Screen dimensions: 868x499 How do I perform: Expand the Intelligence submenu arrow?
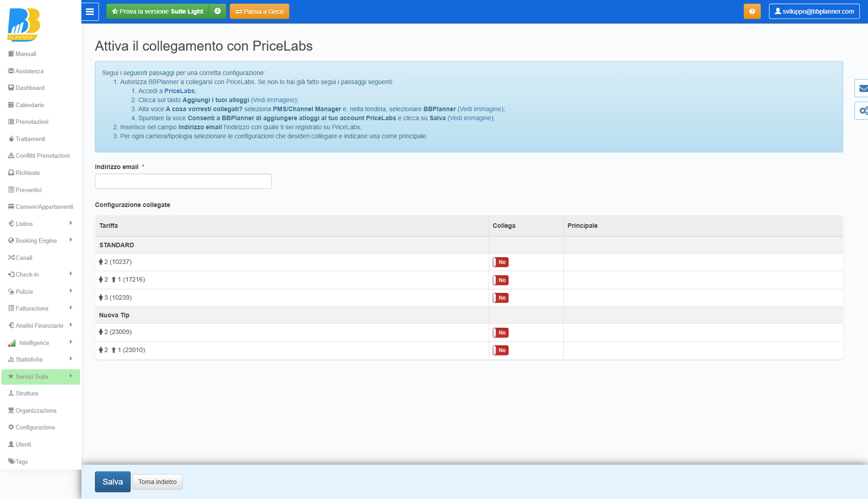coord(71,342)
